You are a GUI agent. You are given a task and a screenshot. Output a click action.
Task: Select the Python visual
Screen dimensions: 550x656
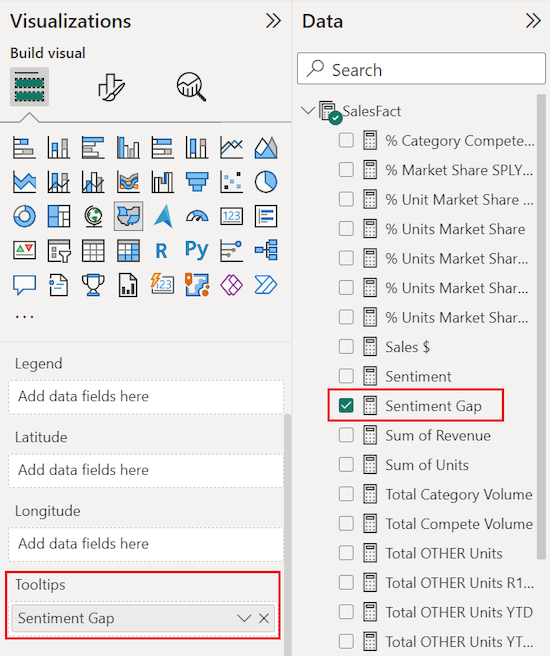[x=197, y=251]
